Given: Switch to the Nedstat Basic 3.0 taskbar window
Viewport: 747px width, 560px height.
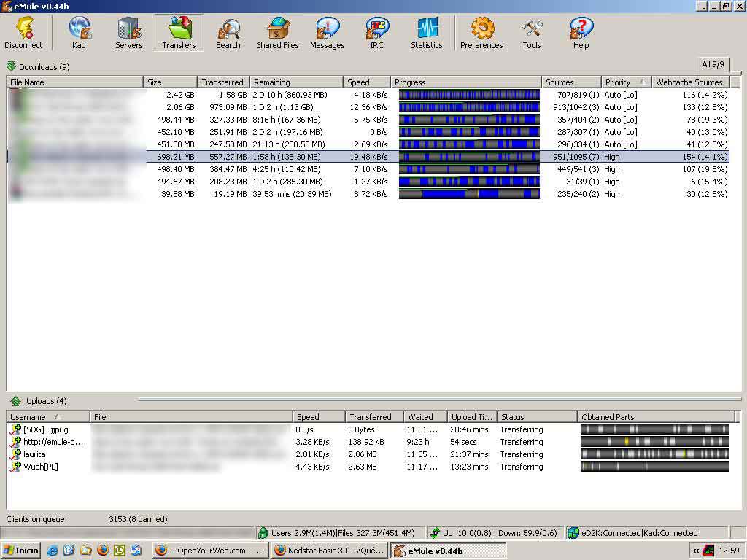Looking at the screenshot, I should (330, 551).
